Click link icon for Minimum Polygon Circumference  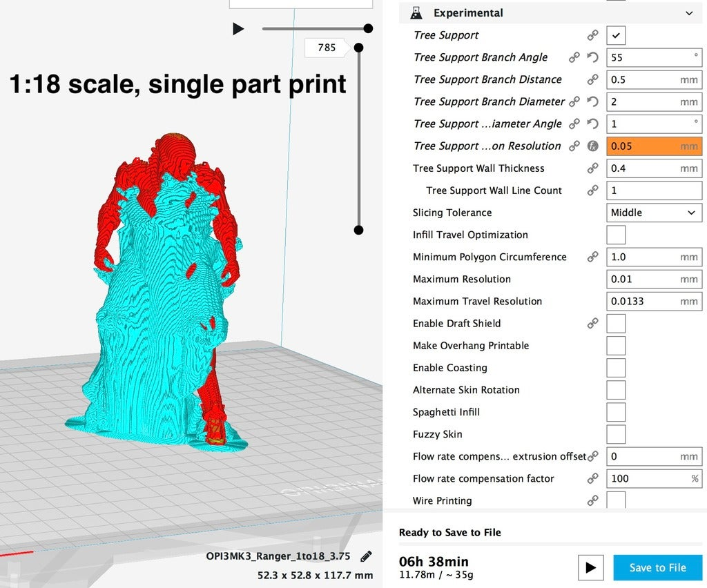[592, 257]
